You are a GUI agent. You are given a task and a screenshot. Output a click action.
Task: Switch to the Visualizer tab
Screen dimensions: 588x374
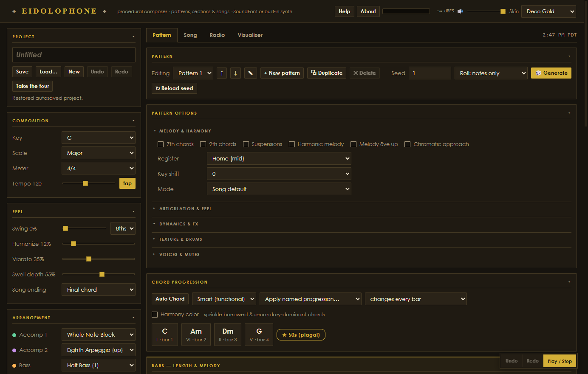pyautogui.click(x=250, y=35)
